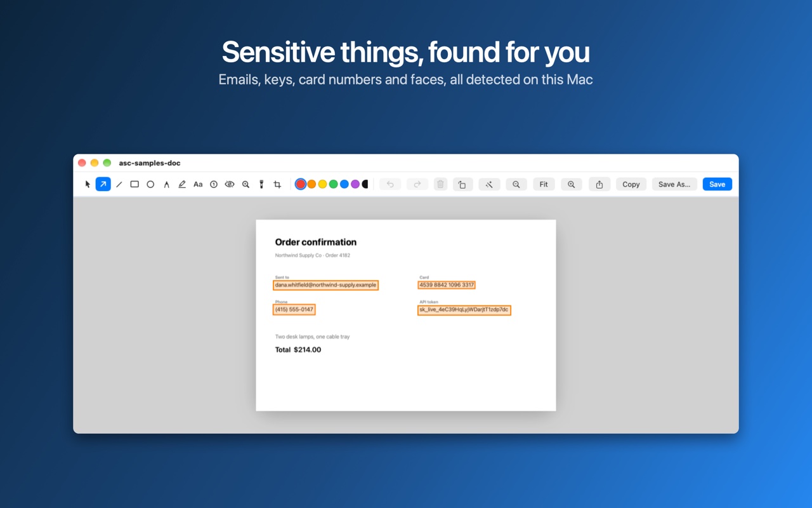Image resolution: width=812 pixels, height=508 pixels.
Task: Select the magnifier tool beside the flashlight
Action: [246, 184]
